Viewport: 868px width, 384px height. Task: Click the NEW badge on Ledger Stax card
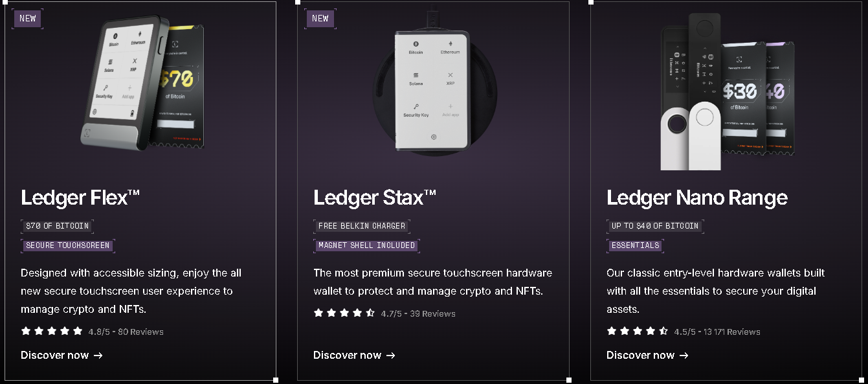click(320, 18)
